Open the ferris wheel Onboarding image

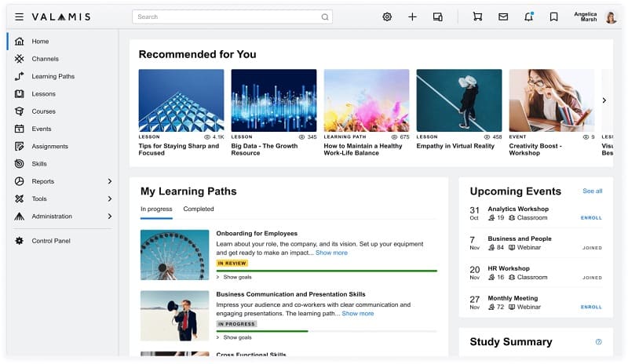(x=174, y=255)
